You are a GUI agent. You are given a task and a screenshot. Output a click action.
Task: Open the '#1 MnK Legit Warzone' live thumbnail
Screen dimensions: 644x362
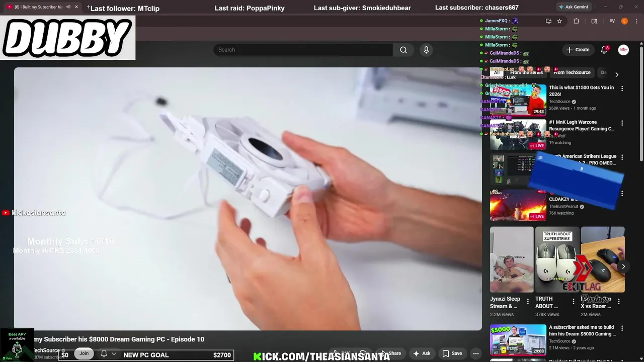pos(518,135)
